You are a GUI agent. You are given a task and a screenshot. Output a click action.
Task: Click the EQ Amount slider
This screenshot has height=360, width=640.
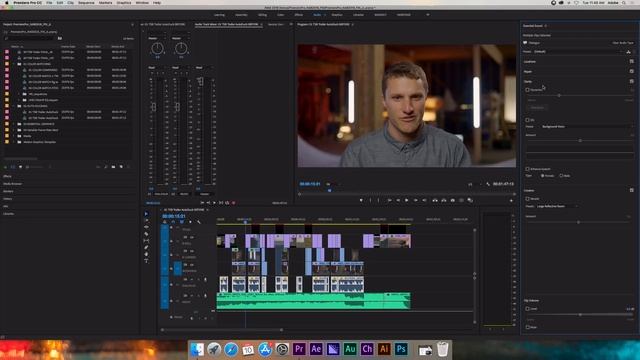pyautogui.click(x=580, y=141)
